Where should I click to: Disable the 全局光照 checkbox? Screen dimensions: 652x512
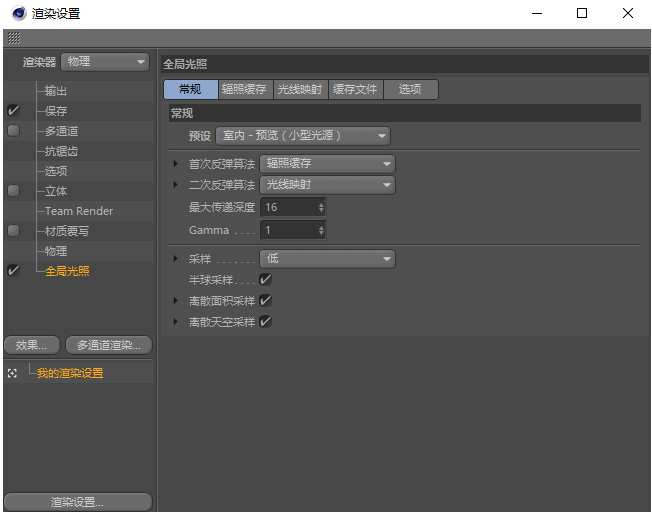tap(13, 270)
